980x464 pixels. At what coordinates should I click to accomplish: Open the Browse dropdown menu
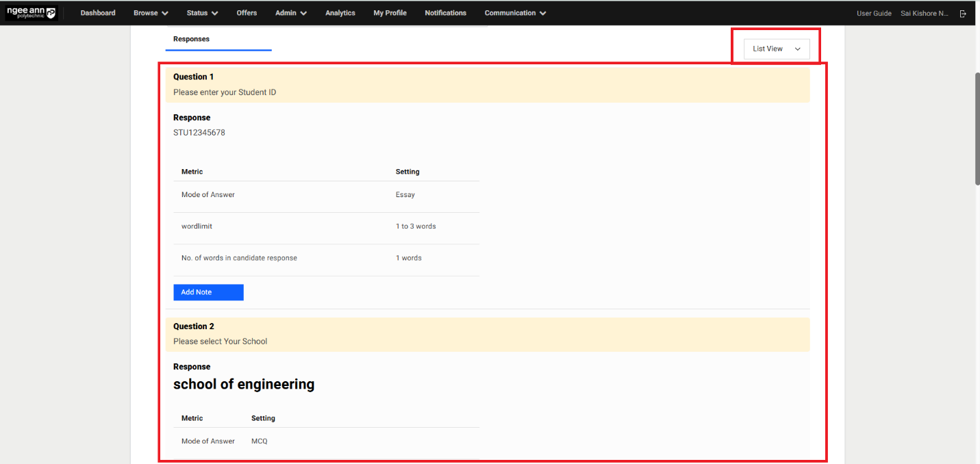pyautogui.click(x=151, y=13)
